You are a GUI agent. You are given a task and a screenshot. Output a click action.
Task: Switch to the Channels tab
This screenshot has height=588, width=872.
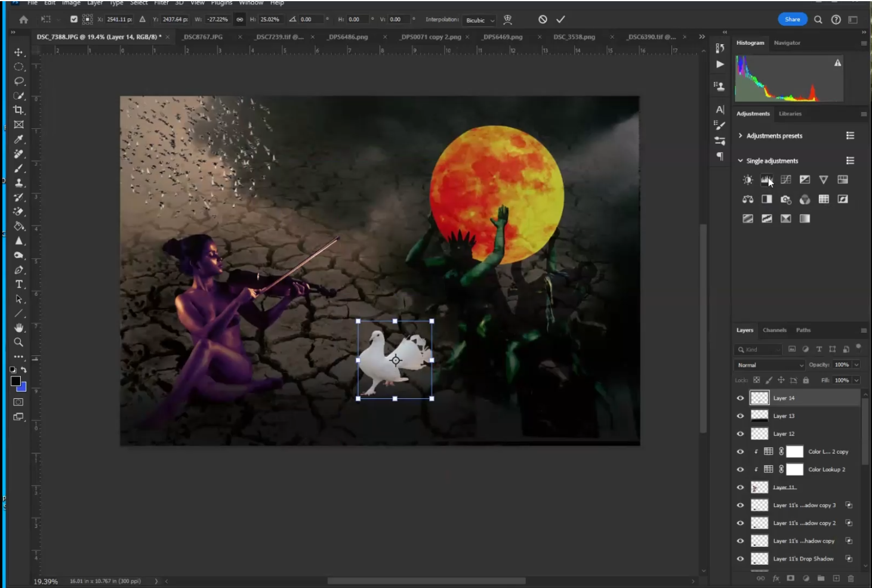pos(774,330)
